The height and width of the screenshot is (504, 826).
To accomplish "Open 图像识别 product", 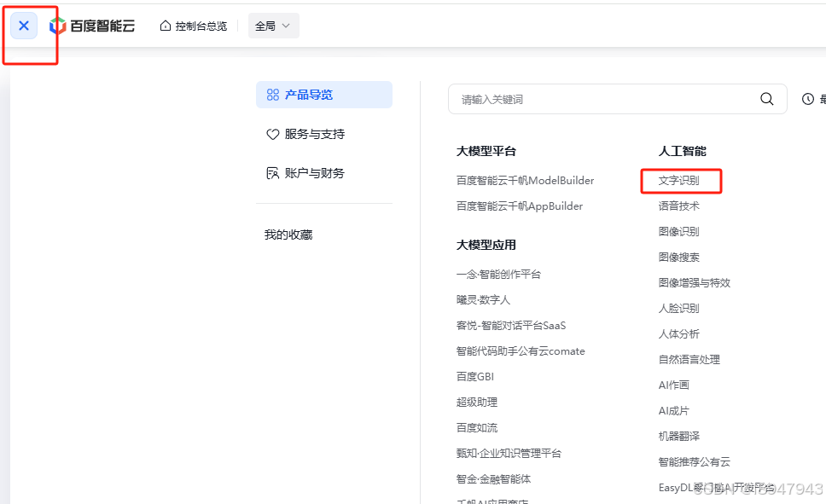I will (x=679, y=232).
